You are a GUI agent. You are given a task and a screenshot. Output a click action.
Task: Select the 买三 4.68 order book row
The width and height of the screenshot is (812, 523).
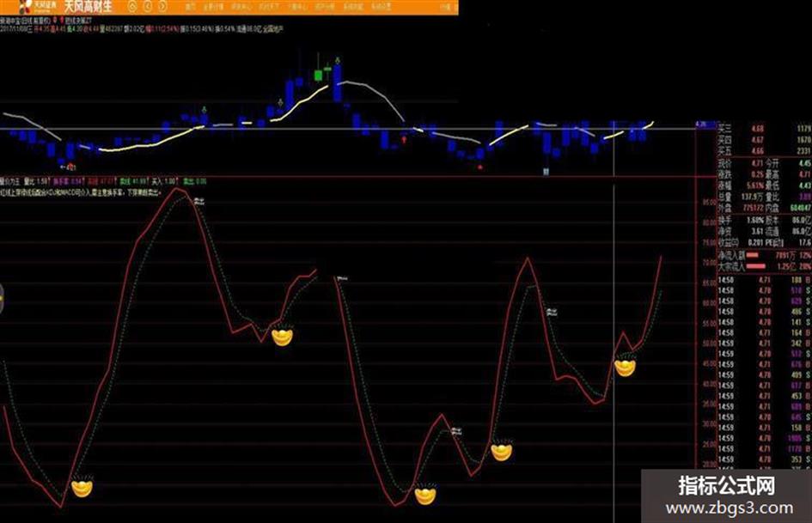coord(765,129)
